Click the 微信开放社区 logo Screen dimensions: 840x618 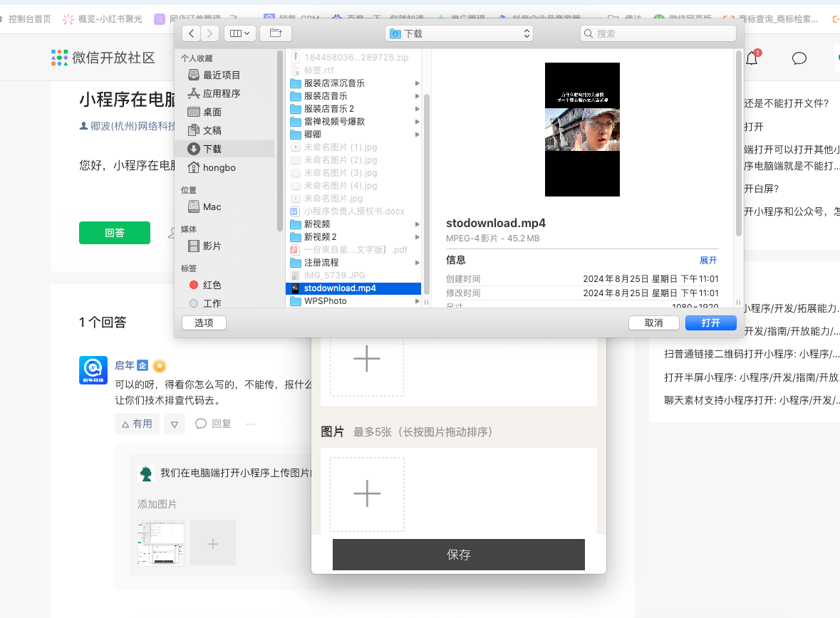103,58
